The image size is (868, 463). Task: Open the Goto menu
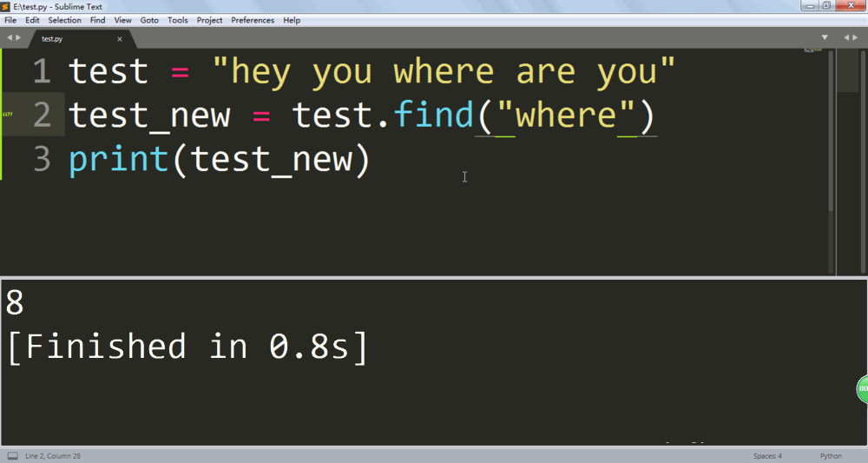[149, 20]
